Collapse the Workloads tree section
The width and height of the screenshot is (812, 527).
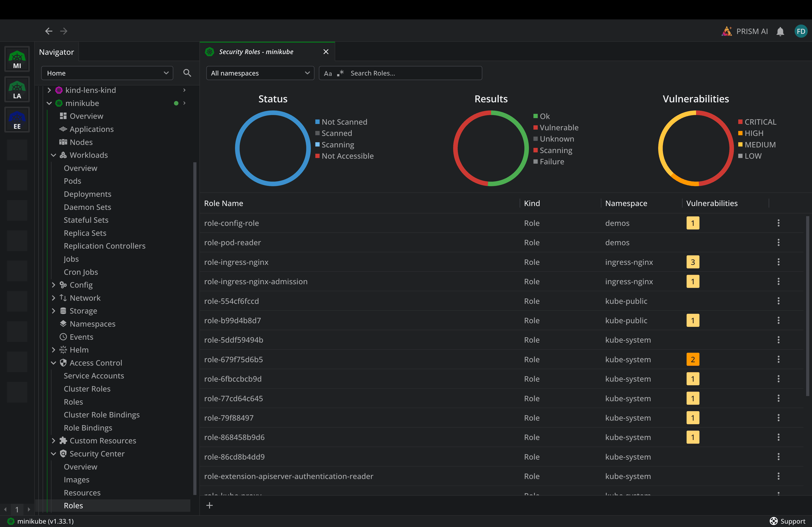pos(53,155)
